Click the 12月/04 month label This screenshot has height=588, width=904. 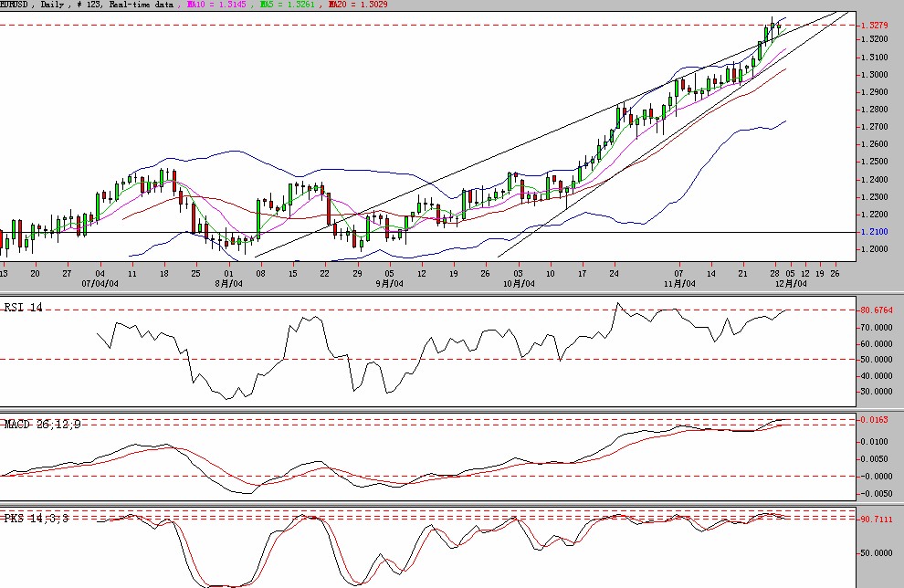(x=791, y=284)
